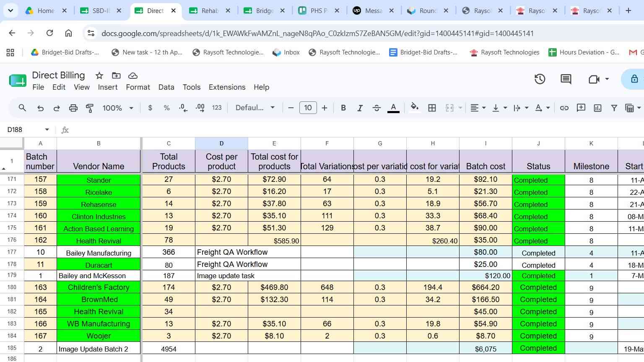
Task: Switch to the Rehab browser tab
Action: pos(210,11)
